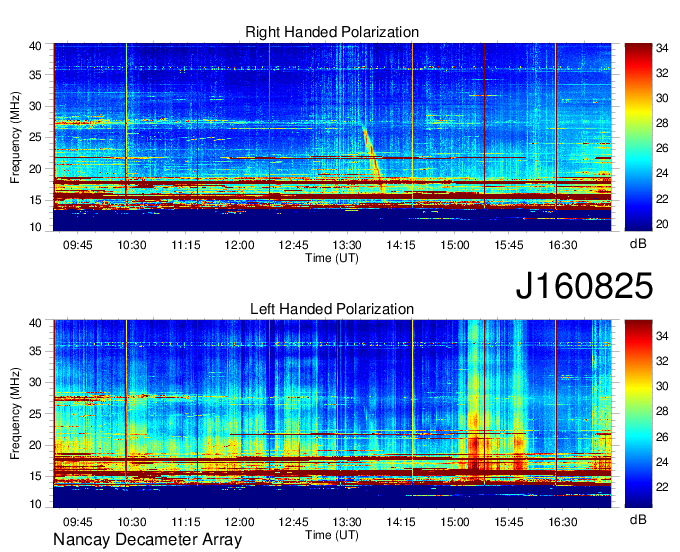This screenshot has width=680, height=552.
Task: Click 09:45 time tick of Left Handed plot
Action: pyautogui.click(x=78, y=522)
